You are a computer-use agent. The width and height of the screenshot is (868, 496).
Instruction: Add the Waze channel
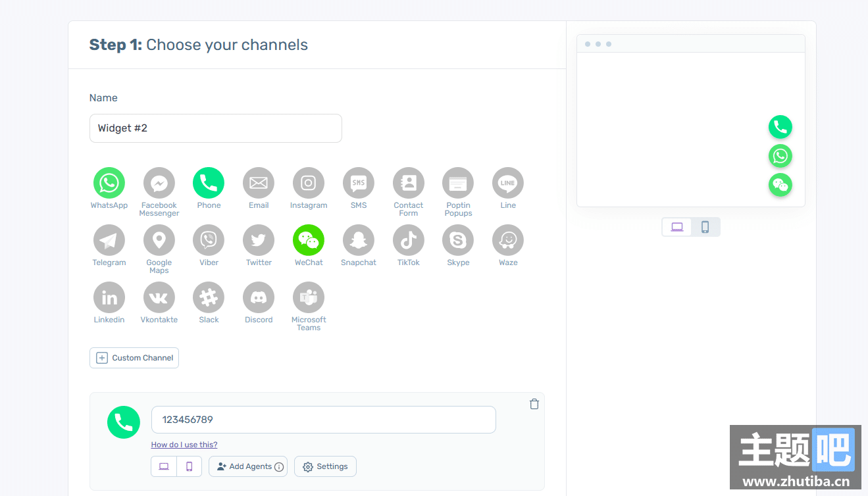[508, 240]
